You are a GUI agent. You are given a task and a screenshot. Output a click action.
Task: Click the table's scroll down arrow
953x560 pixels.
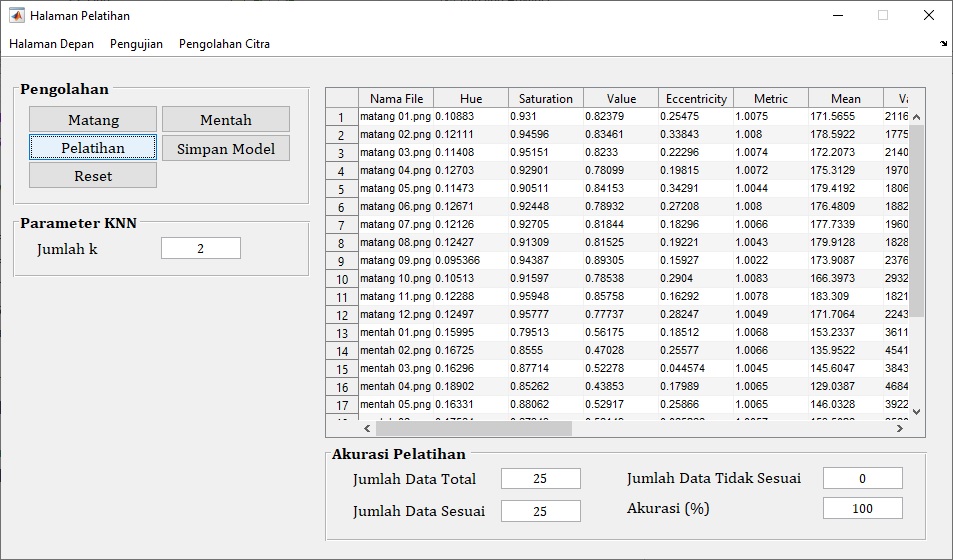pyautogui.click(x=916, y=411)
